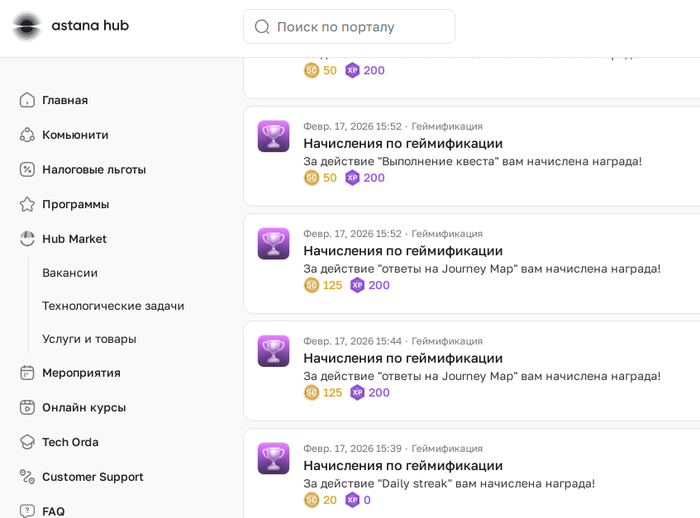Click the Комьюнити sidebar icon
700x518 pixels.
pos(27,135)
